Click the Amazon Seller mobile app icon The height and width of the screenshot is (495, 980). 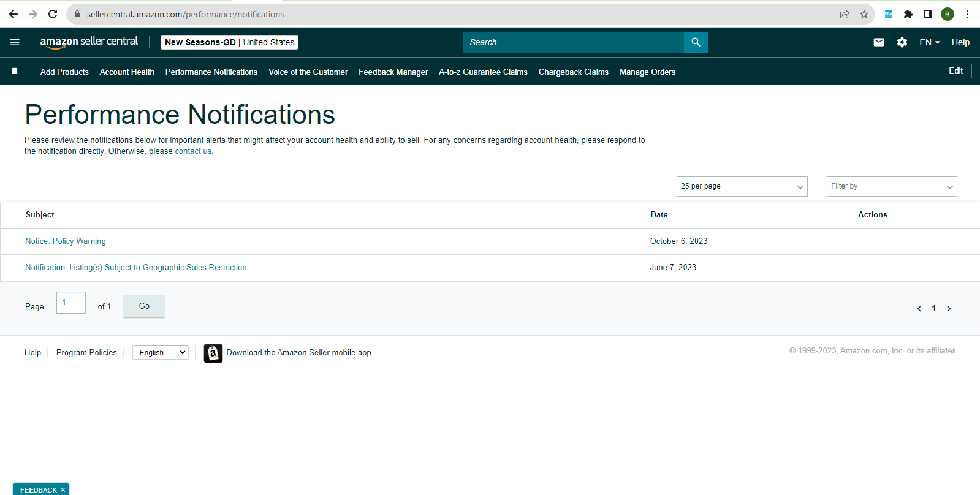point(213,353)
